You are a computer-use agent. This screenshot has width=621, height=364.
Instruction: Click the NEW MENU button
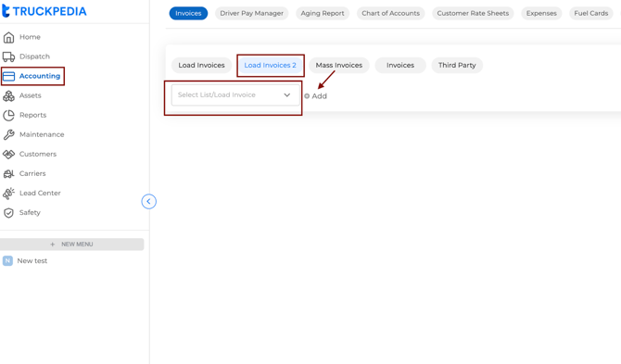[72, 245]
